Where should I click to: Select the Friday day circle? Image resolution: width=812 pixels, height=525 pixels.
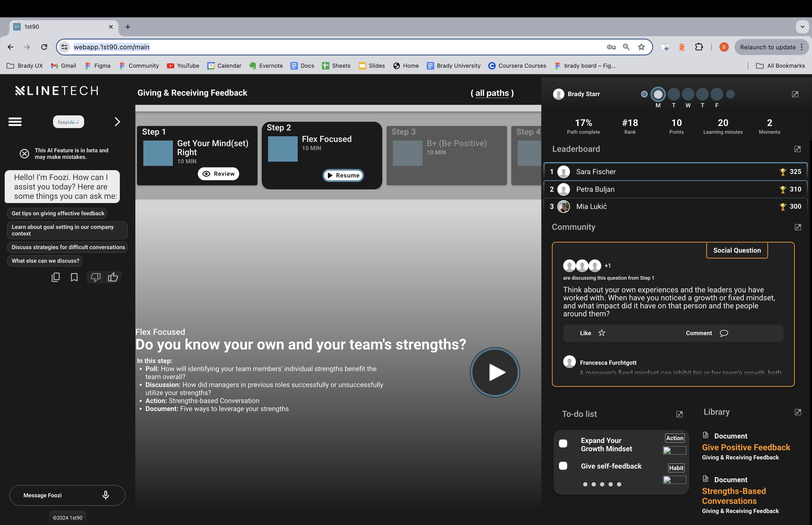click(717, 94)
